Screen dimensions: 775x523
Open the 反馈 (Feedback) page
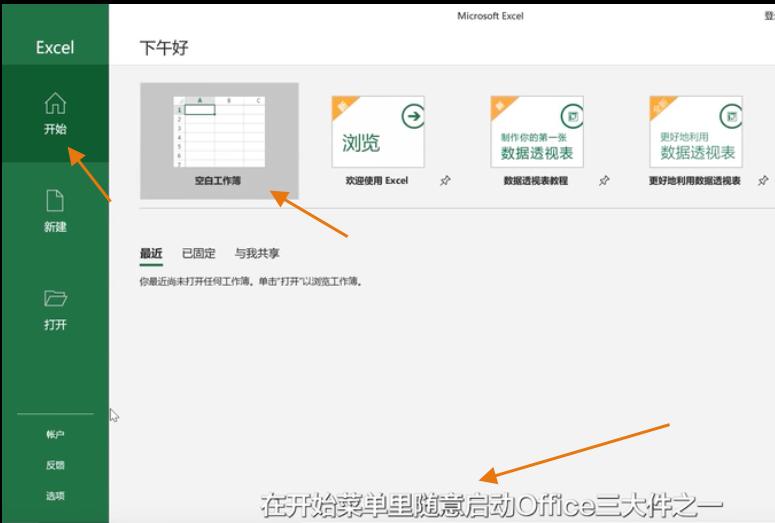click(55, 465)
